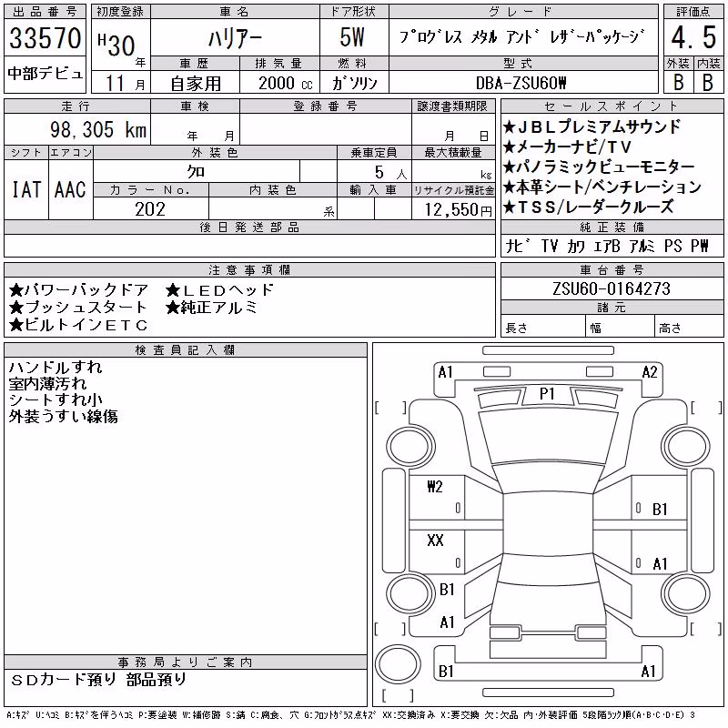Select the 長さ dimension cell

point(542,326)
